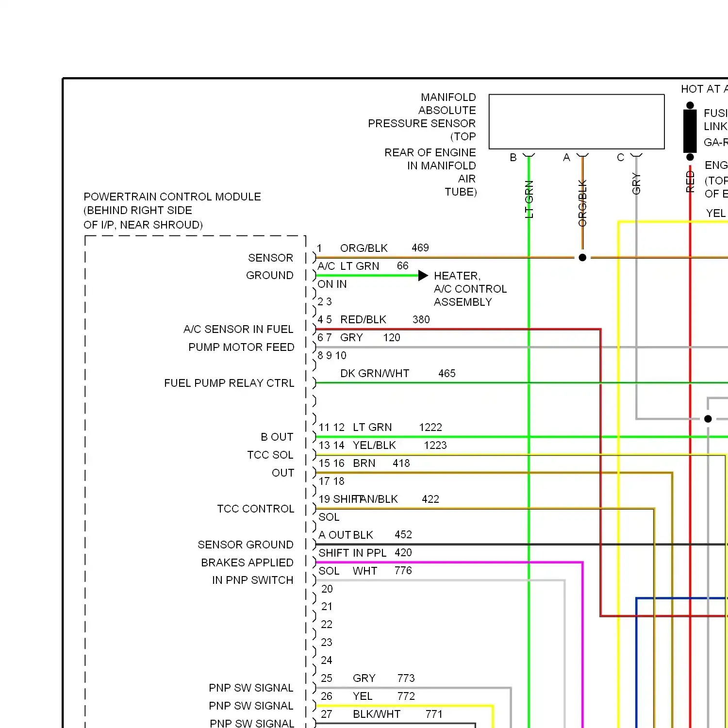Select the IN PNP SWITCH label
728x728 pixels.
pyautogui.click(x=253, y=580)
